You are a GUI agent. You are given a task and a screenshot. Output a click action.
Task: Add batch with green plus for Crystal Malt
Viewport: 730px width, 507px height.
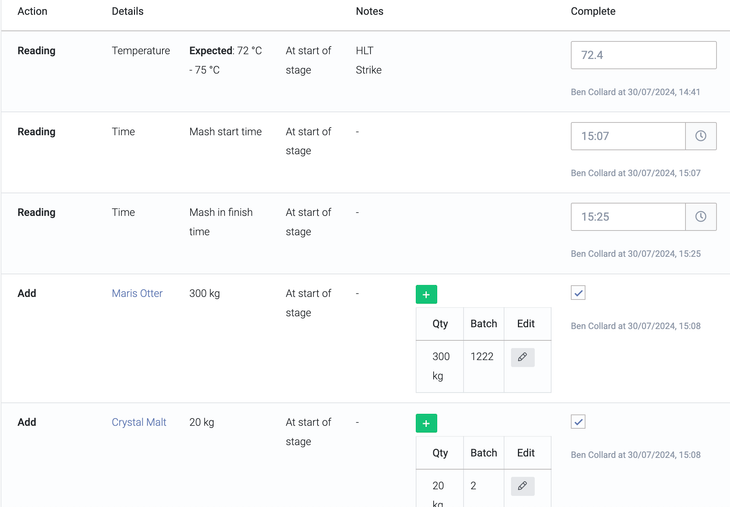click(x=426, y=424)
